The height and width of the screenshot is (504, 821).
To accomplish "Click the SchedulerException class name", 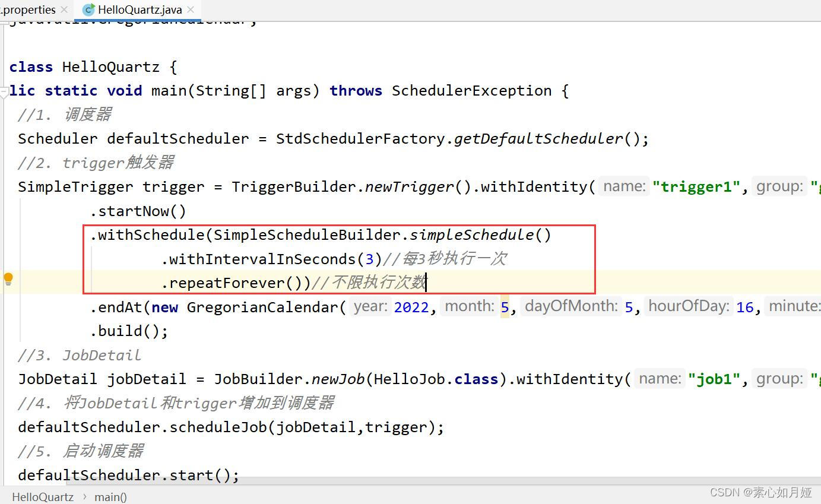I will pyautogui.click(x=472, y=90).
